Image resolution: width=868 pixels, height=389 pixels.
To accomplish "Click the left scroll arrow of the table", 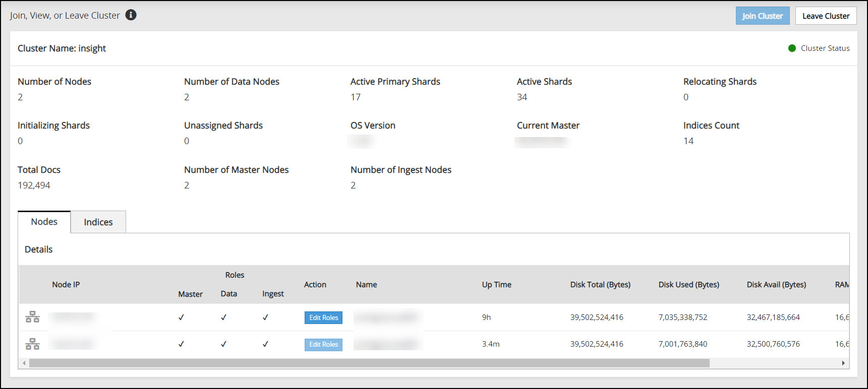I will coord(24,363).
